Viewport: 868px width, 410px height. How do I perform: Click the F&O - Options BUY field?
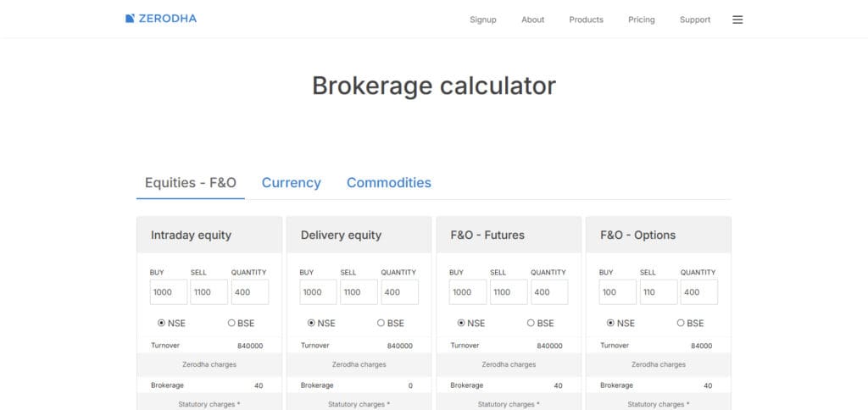618,292
